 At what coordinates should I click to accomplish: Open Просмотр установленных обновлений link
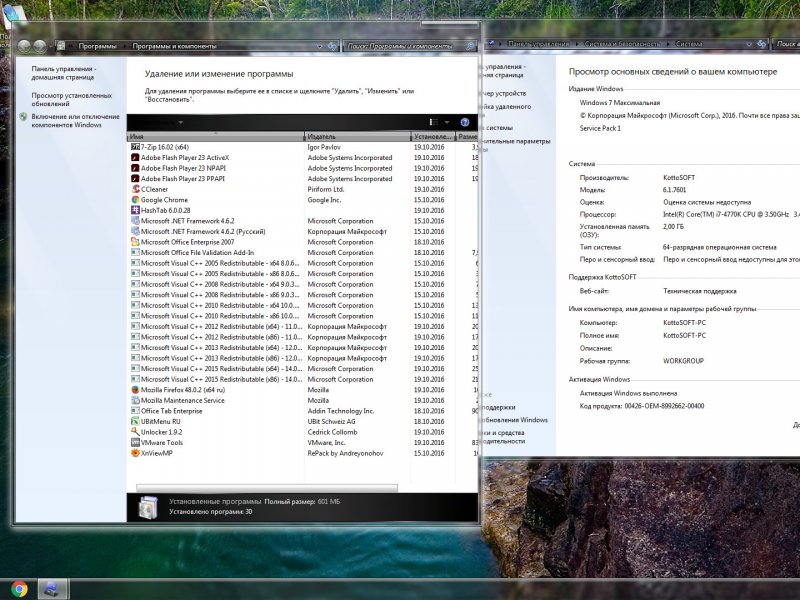pyautogui.click(x=71, y=99)
